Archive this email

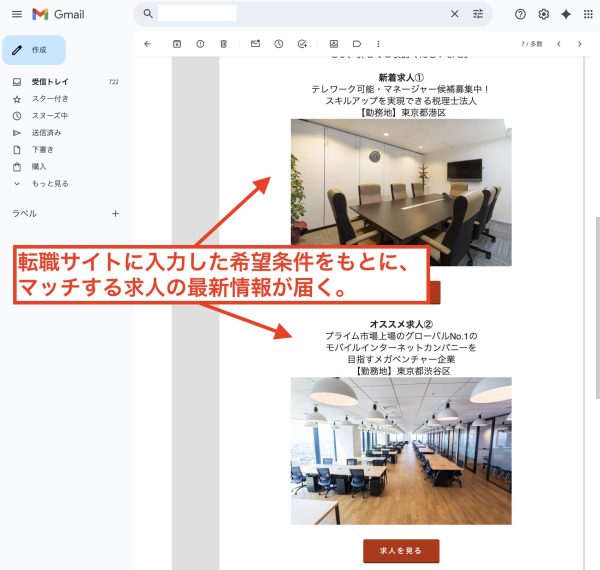click(x=177, y=44)
